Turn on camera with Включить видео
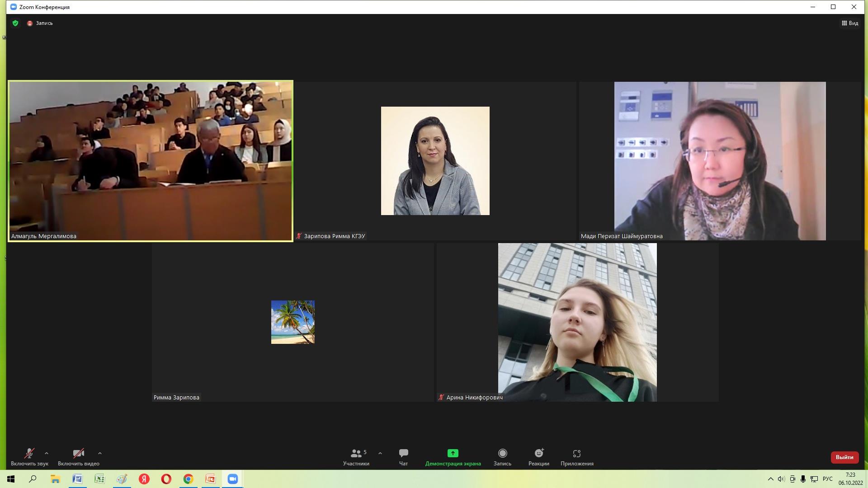Screen dimensions: 868x488 (78, 457)
